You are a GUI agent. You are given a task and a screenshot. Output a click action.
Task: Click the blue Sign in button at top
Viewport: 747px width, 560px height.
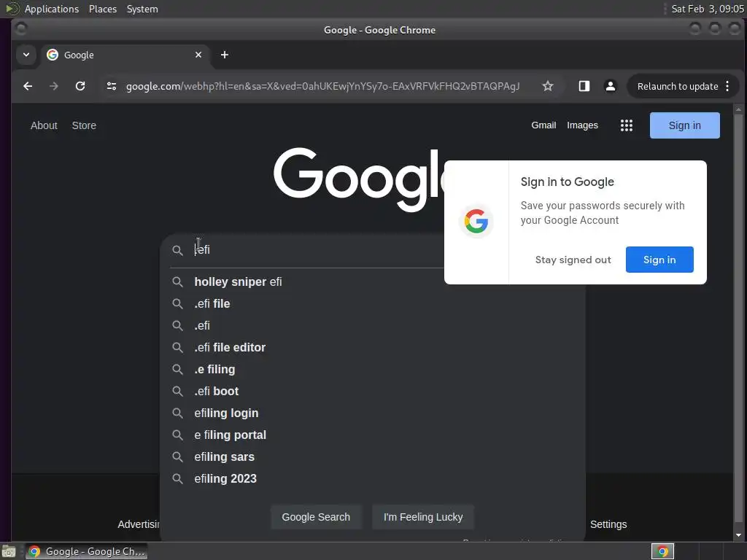tap(684, 125)
